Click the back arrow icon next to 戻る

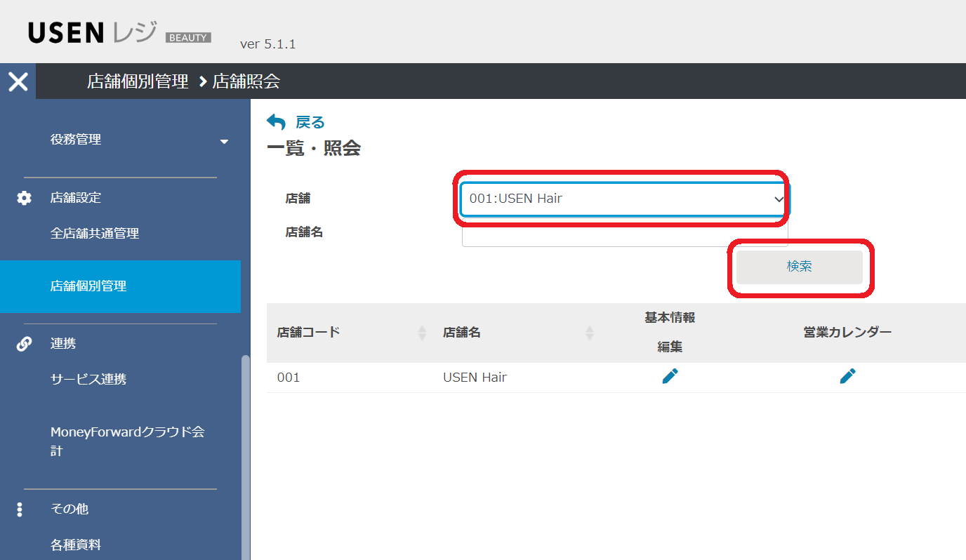(277, 123)
